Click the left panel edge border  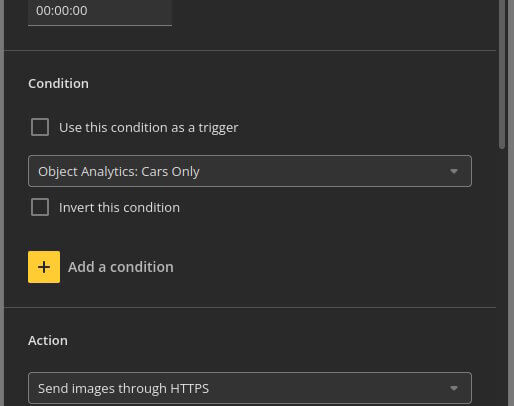click(2, 203)
